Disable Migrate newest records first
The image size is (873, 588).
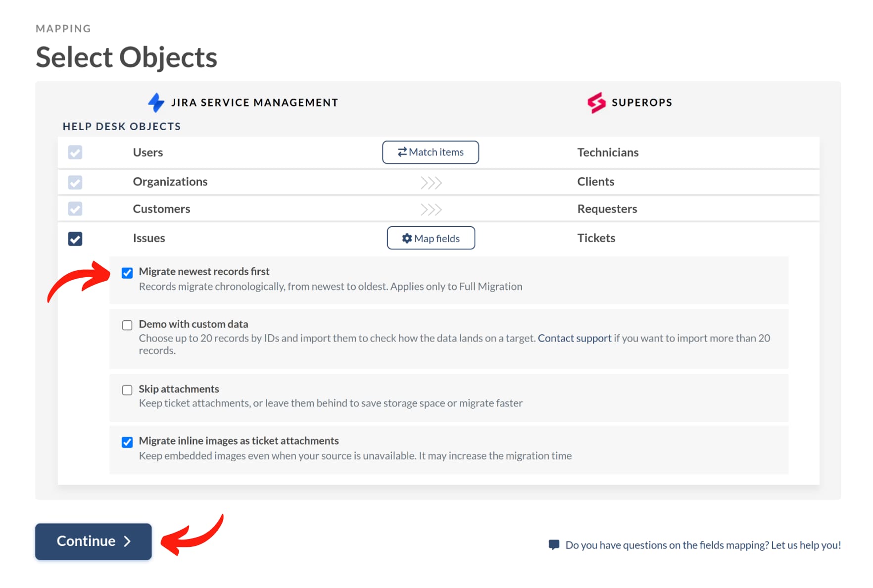(x=127, y=273)
